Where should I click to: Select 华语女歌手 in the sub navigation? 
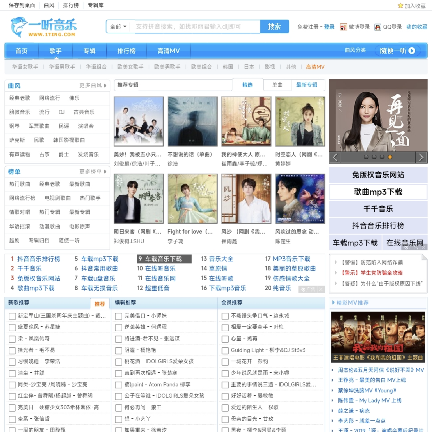[x=25, y=67]
